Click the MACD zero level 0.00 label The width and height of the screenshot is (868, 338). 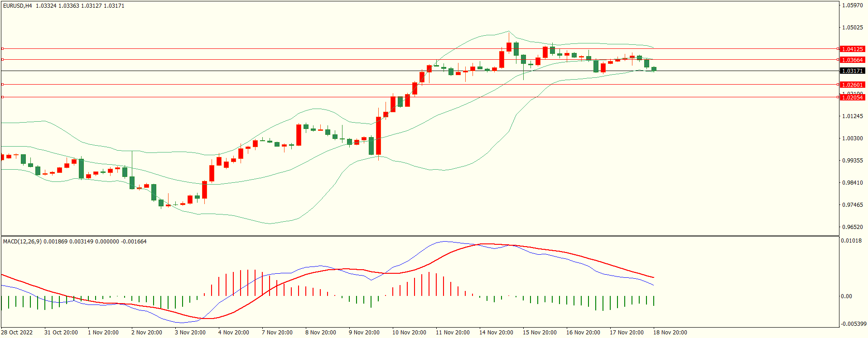point(846,296)
